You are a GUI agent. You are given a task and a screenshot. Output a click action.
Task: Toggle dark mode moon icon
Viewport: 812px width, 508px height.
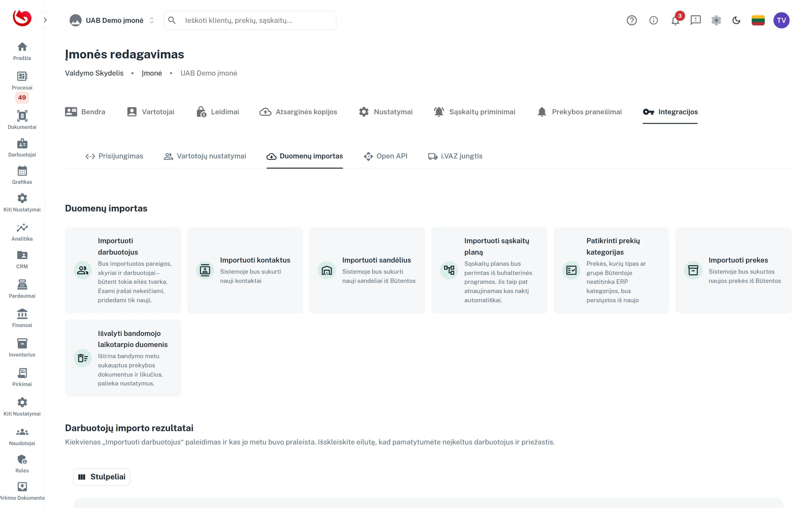coord(736,20)
